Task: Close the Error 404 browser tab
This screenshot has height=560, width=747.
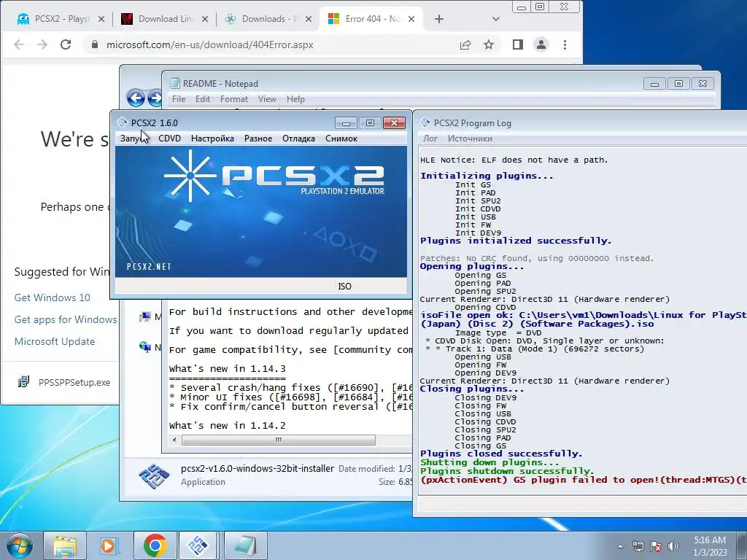Action: click(411, 19)
